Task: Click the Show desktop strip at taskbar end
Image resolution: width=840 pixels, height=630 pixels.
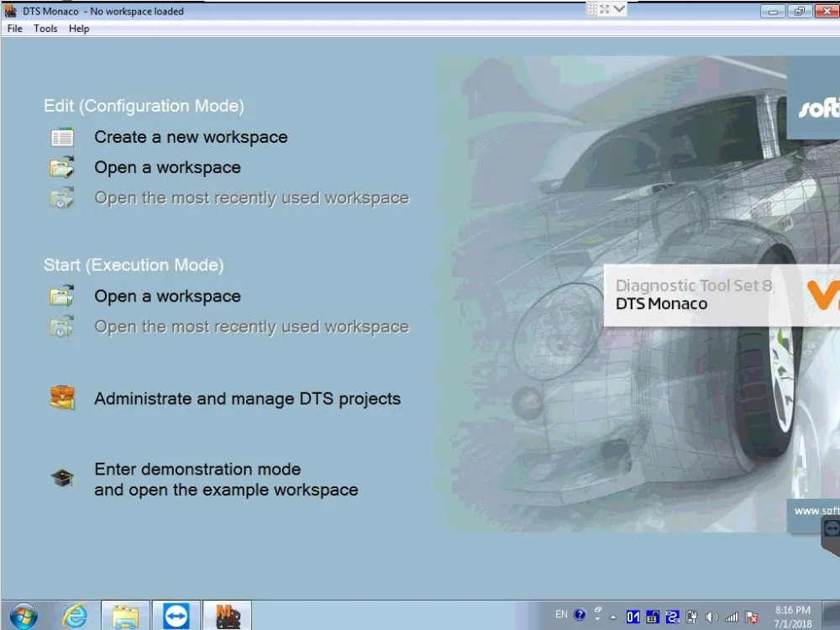Action: tap(831, 616)
